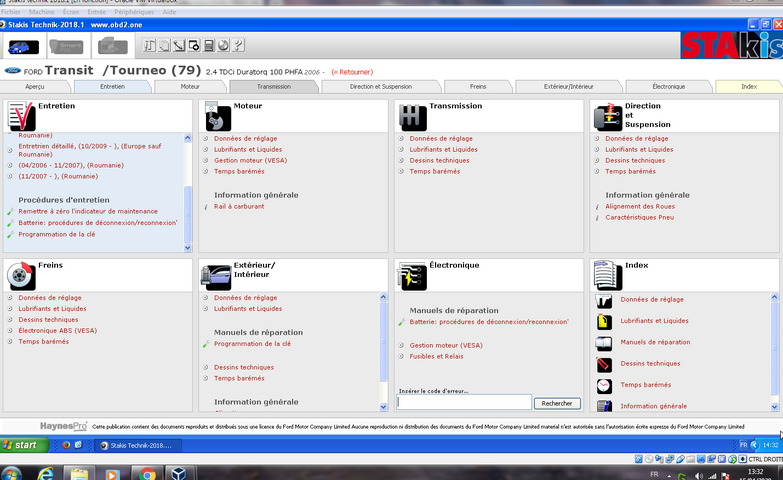Image resolution: width=783 pixels, height=480 pixels.
Task: Switch to the Aperçu tab
Action: (x=35, y=86)
